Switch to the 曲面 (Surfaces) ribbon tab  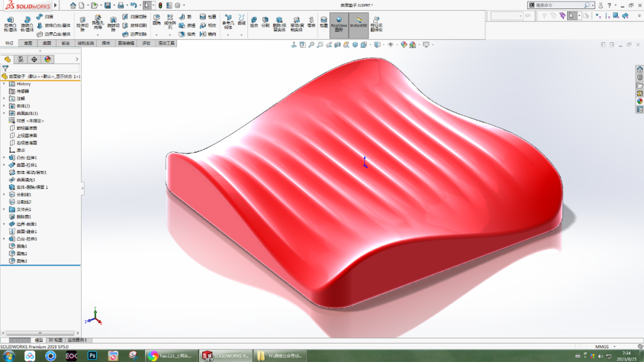[x=47, y=43]
